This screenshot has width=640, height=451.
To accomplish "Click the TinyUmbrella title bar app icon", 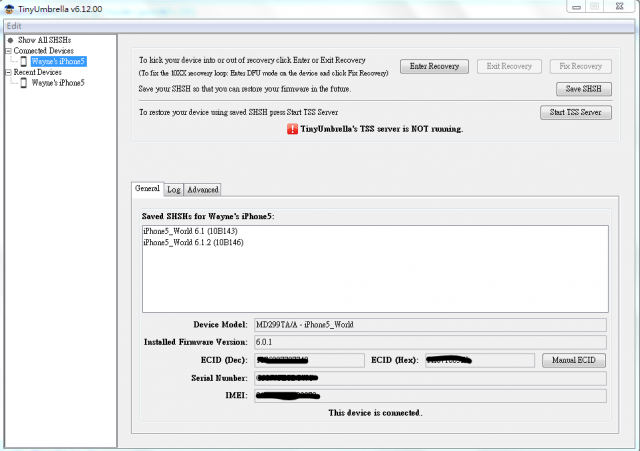I will [9, 9].
